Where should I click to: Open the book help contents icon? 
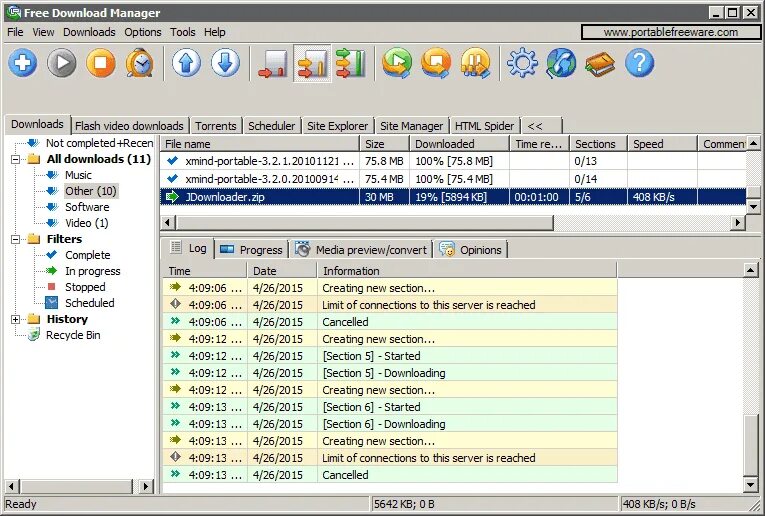600,63
